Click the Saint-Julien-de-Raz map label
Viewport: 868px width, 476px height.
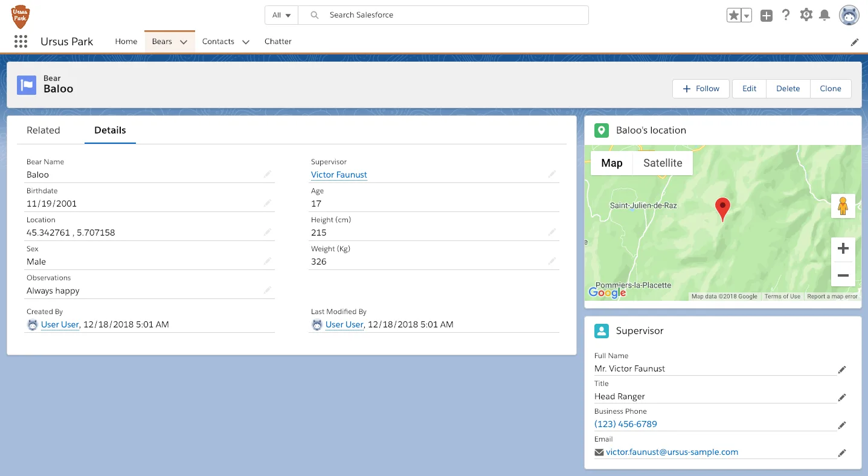pos(643,205)
